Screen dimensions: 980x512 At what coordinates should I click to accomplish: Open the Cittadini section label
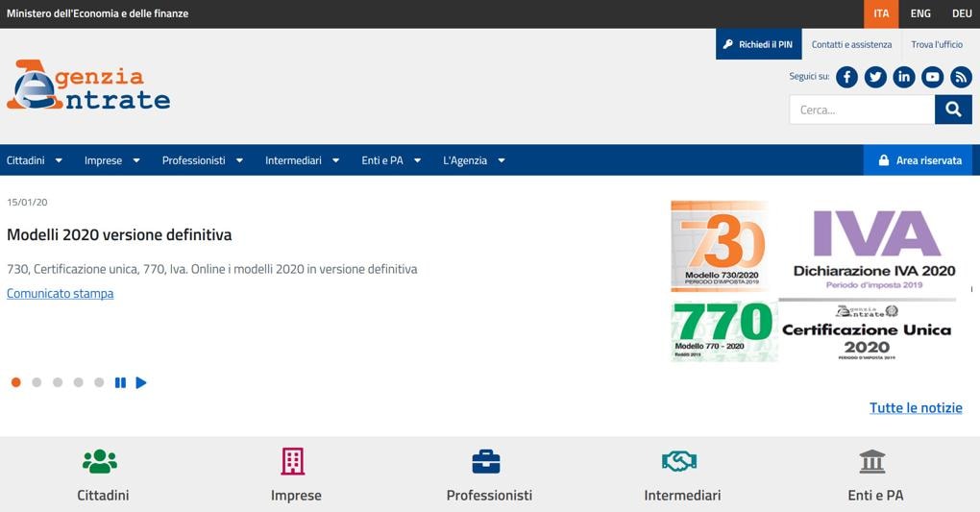click(x=103, y=495)
